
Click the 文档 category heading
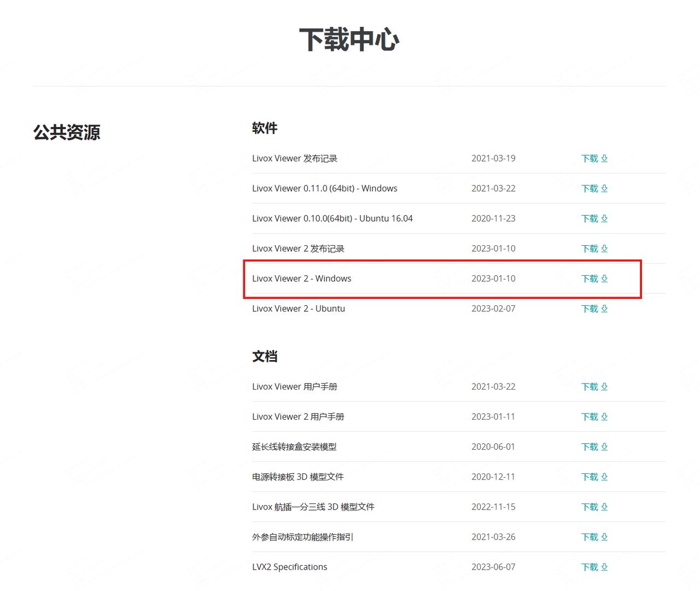click(265, 356)
